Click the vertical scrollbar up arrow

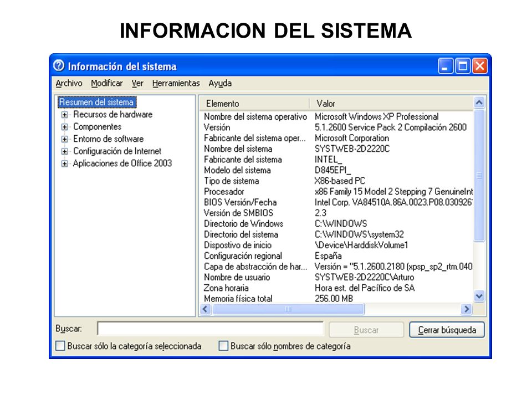(x=479, y=103)
